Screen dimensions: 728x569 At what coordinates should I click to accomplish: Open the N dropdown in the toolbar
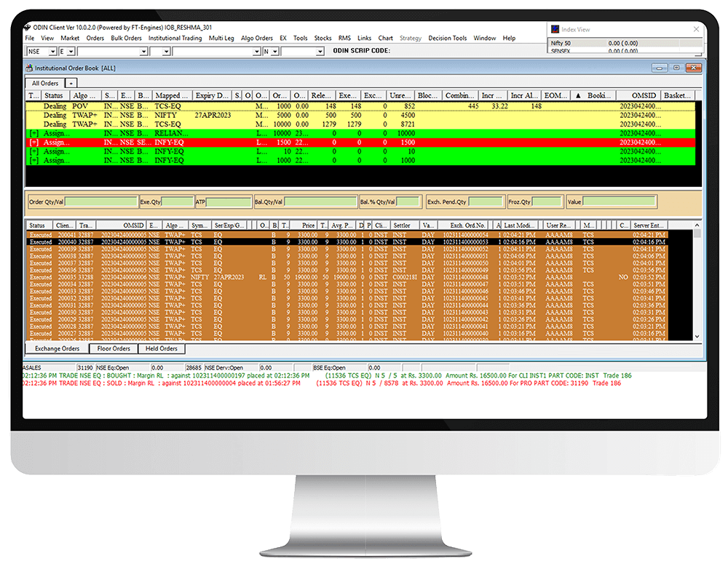tap(275, 52)
